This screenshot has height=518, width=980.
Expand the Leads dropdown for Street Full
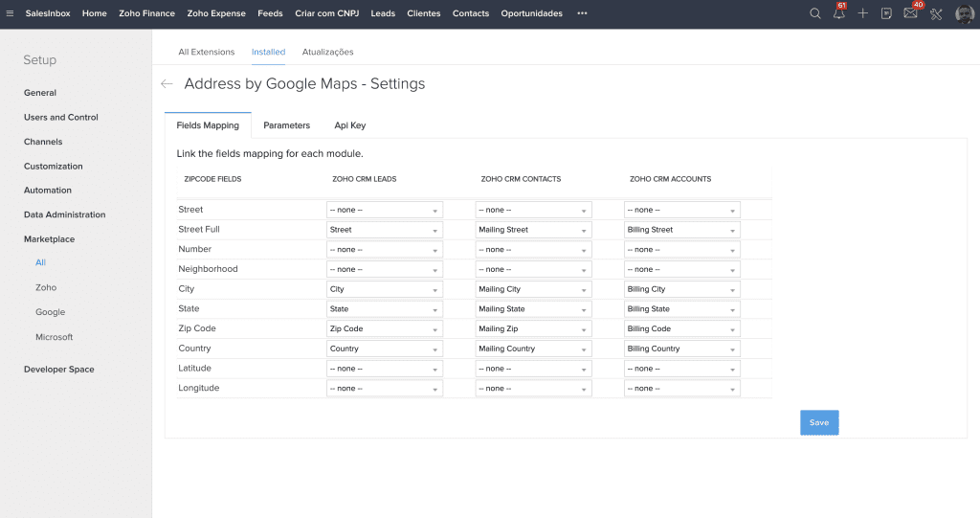point(384,230)
